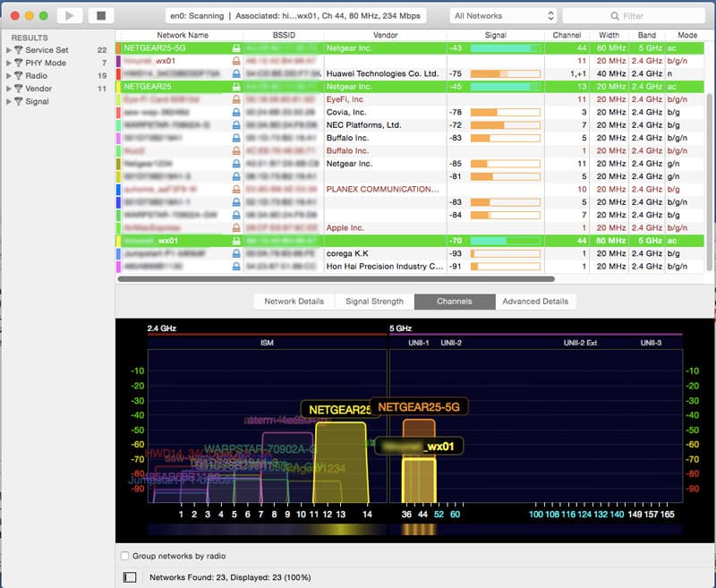Open the All Networks dropdown
This screenshot has width=716, height=588.
tap(504, 16)
